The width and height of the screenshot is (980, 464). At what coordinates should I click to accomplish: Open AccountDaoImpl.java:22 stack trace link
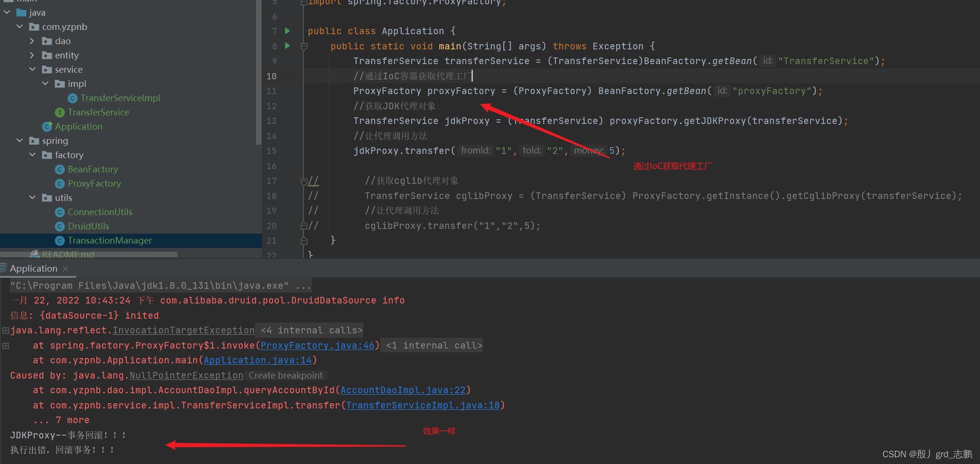pyautogui.click(x=403, y=390)
